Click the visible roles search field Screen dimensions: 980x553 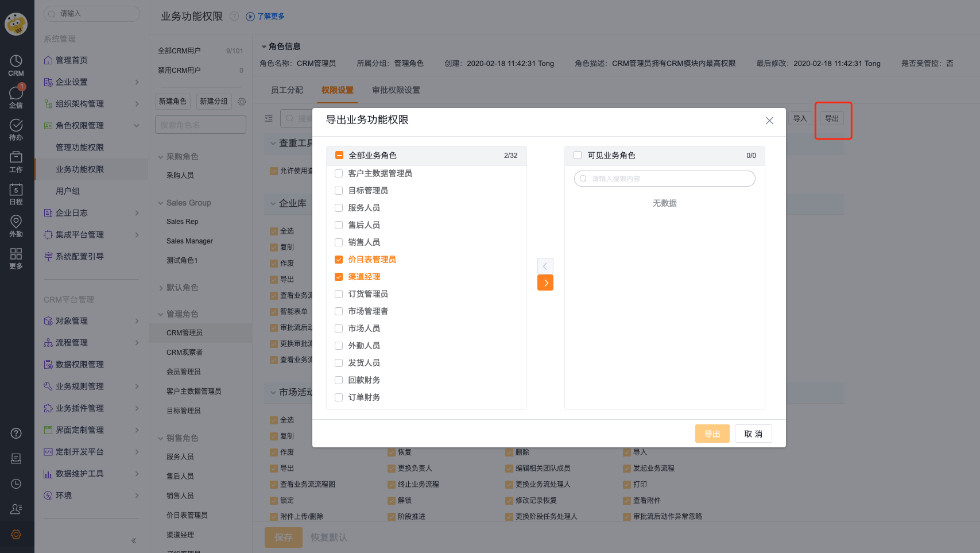[664, 179]
